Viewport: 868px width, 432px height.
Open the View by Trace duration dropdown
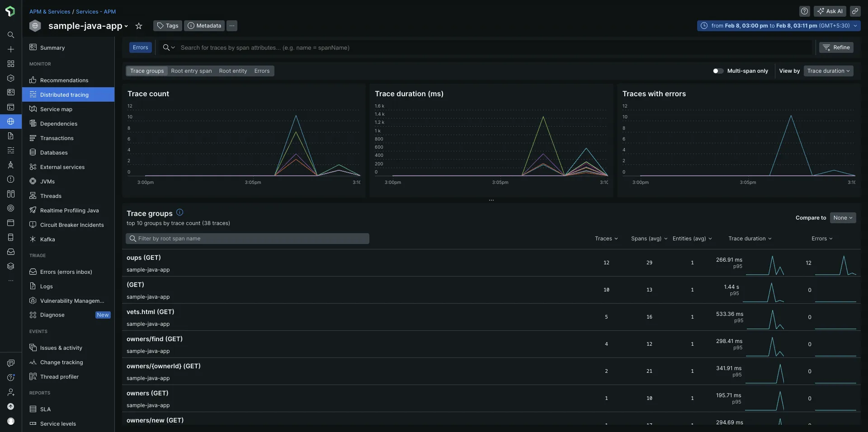coord(828,71)
